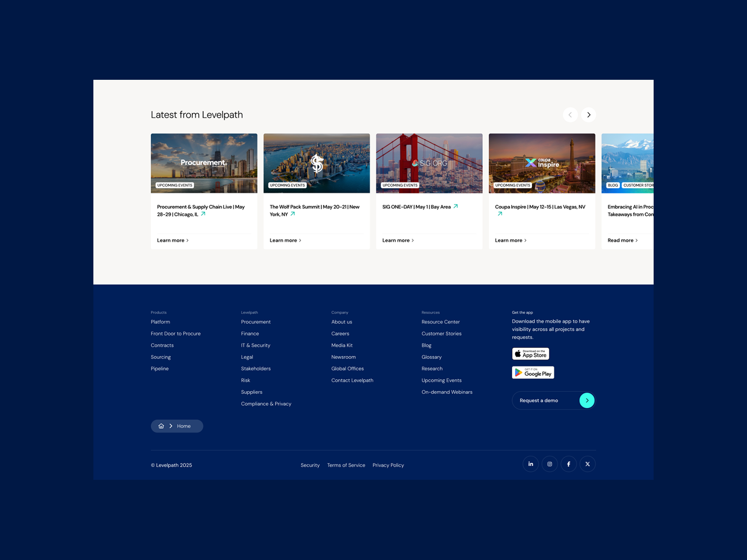Open the Suppliers footer link
This screenshot has width=747, height=560.
pyautogui.click(x=252, y=392)
